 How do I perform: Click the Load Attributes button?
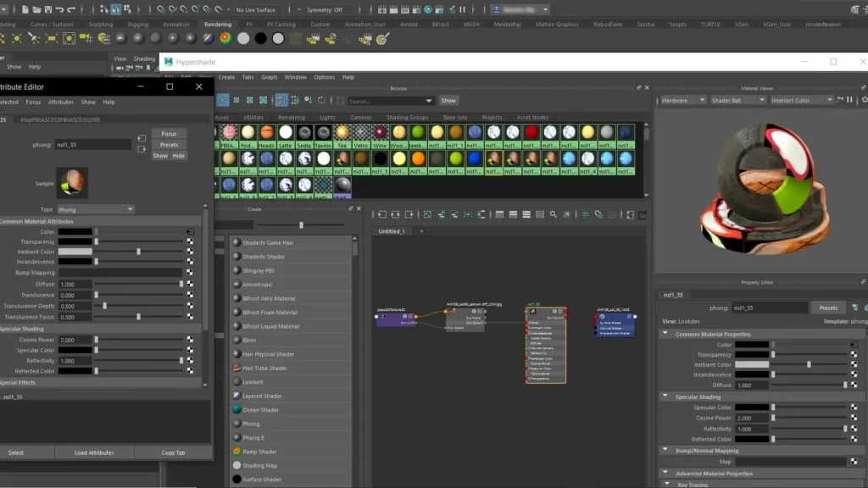point(94,452)
